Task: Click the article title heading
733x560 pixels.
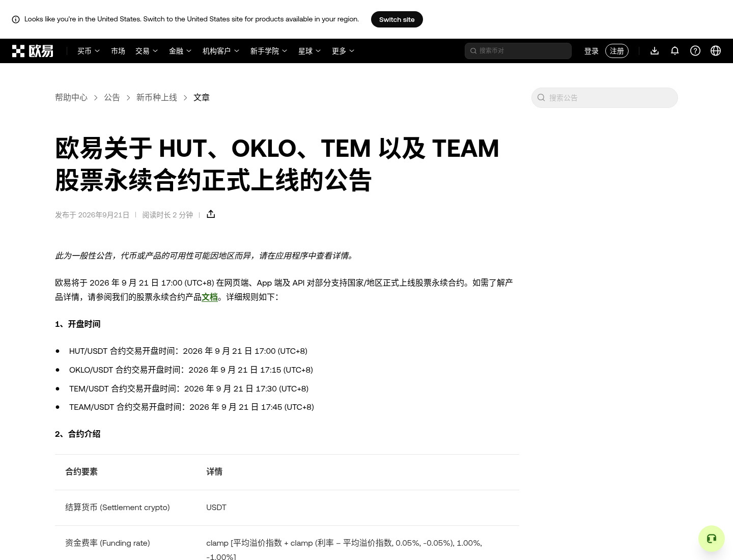Action: click(277, 164)
